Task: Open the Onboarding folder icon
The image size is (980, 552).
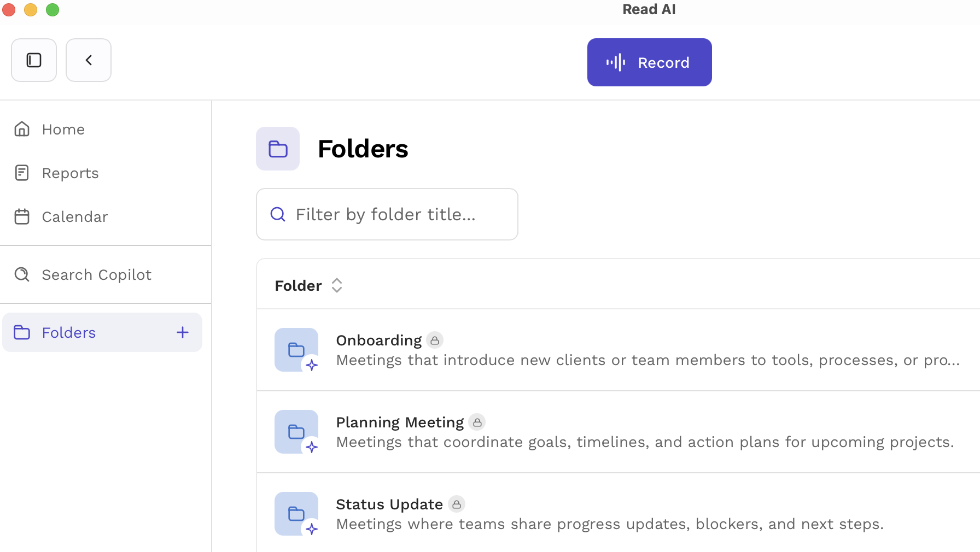Action: click(296, 350)
